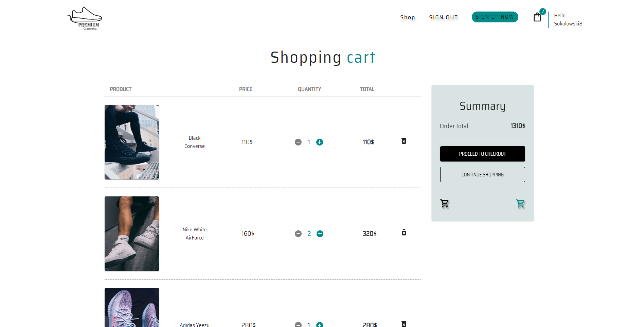Remove Adidas Yeezu via its trash icon

coord(404,324)
